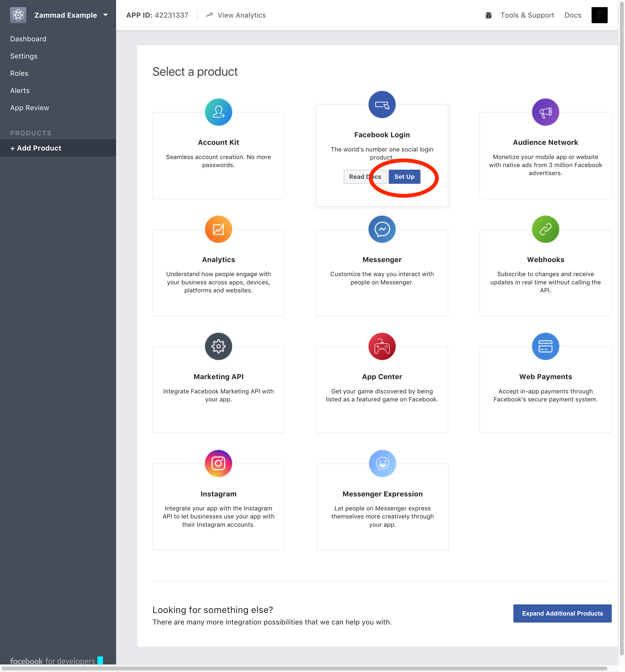
Task: Click the Messenger Expression smiley icon
Action: (382, 463)
